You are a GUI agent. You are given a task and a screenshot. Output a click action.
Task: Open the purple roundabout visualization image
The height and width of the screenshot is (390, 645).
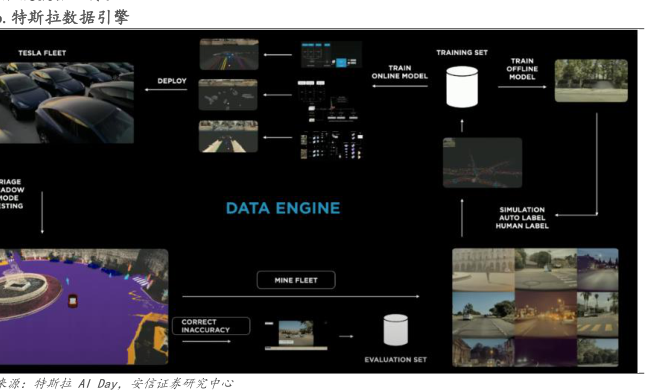(84, 306)
